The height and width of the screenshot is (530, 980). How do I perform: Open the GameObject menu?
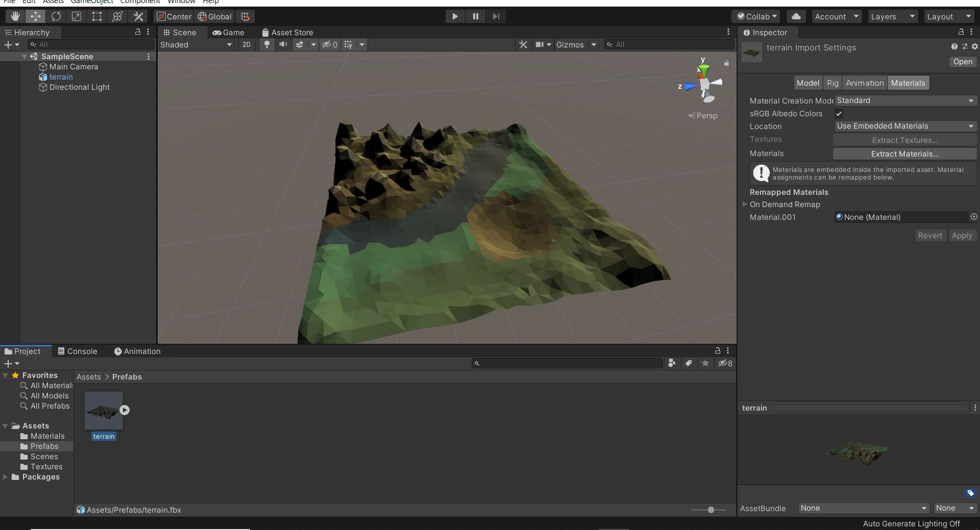[x=92, y=2]
